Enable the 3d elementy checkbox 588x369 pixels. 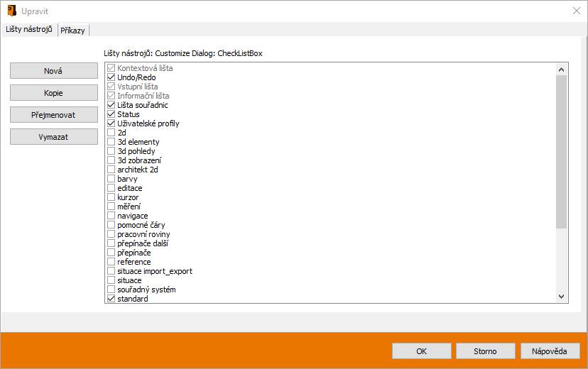(x=111, y=142)
